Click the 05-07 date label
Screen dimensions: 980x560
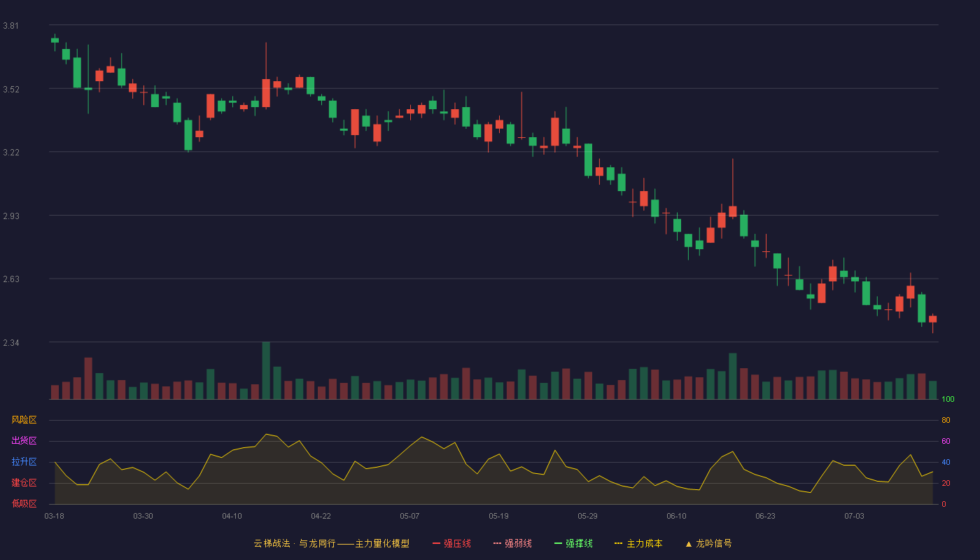pyautogui.click(x=409, y=516)
